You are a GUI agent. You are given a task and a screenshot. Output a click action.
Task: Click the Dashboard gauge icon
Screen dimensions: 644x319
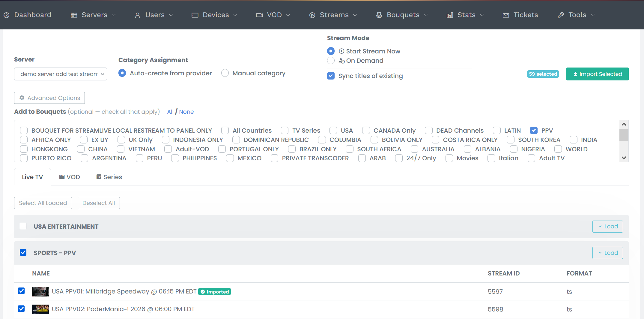pos(7,15)
